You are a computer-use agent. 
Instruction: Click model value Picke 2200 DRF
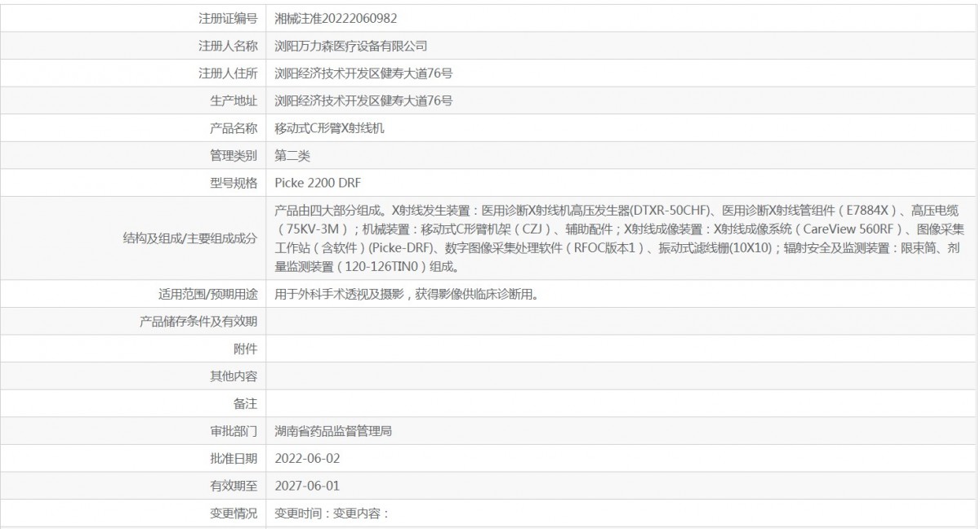click(x=318, y=183)
